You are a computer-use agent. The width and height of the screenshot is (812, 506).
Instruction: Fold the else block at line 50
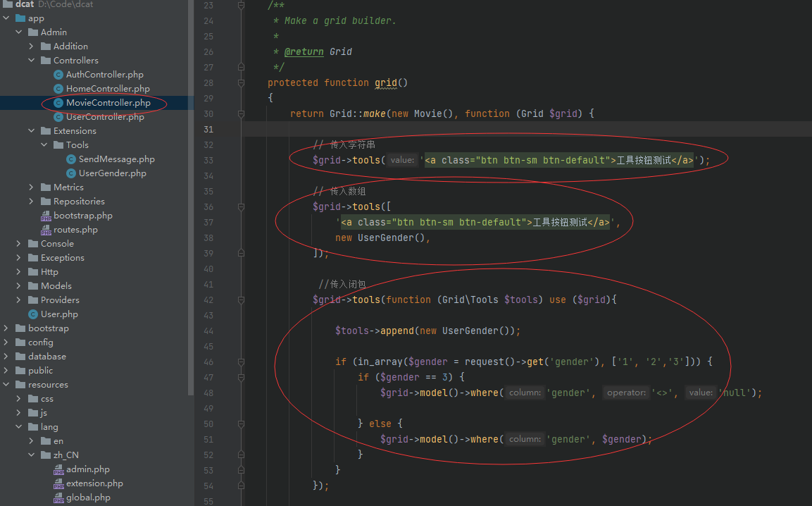pos(242,424)
